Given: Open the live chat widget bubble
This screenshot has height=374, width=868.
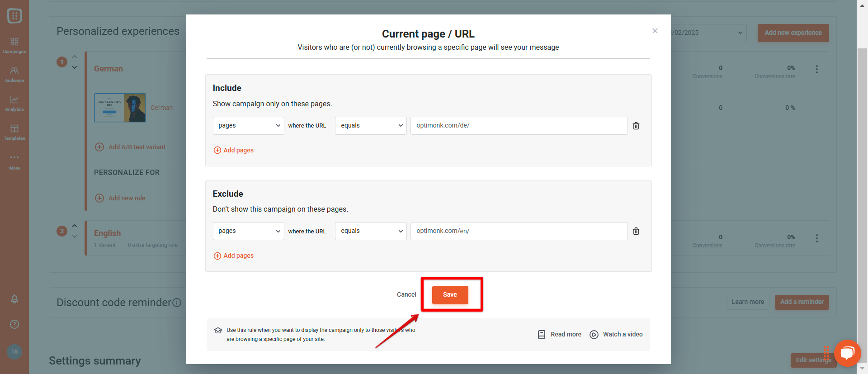Looking at the screenshot, I should tap(847, 353).
